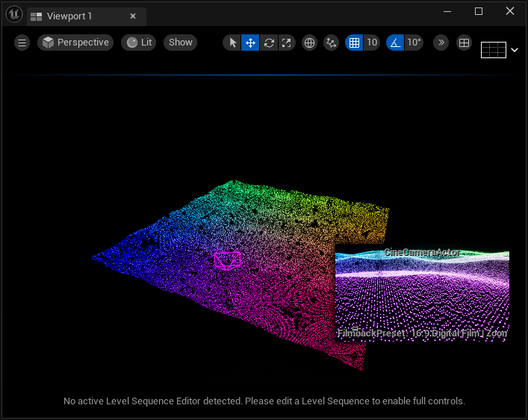Open the Show flags menu
Image resolution: width=528 pixels, height=420 pixels.
(181, 43)
